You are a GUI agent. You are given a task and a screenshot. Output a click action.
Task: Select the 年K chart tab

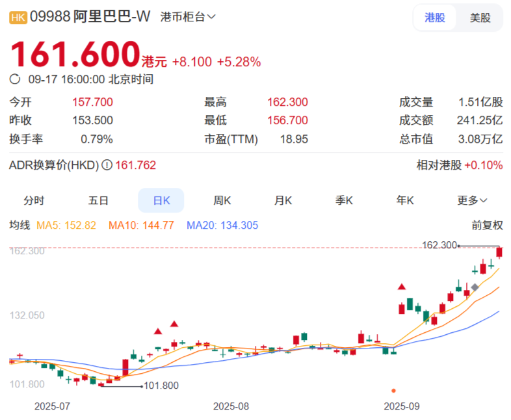[x=405, y=200]
